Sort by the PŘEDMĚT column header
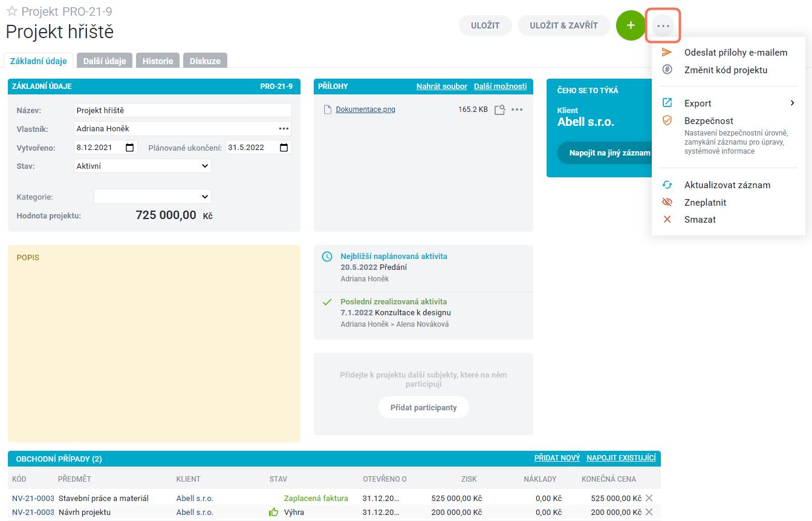The width and height of the screenshot is (812, 521). coord(74,479)
